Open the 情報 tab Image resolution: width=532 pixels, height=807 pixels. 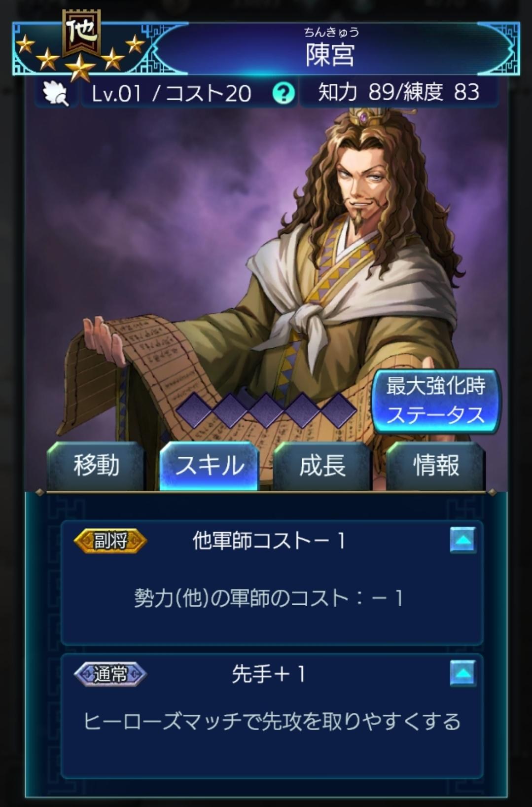point(436,466)
